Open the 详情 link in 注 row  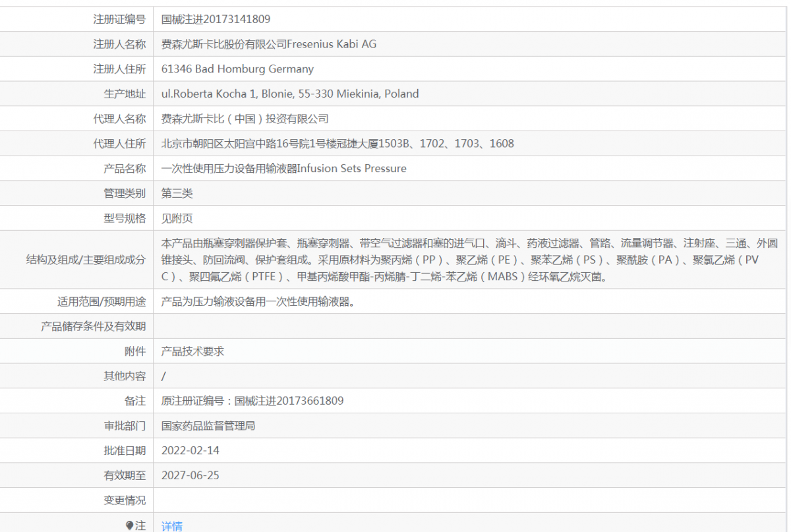[172, 526]
